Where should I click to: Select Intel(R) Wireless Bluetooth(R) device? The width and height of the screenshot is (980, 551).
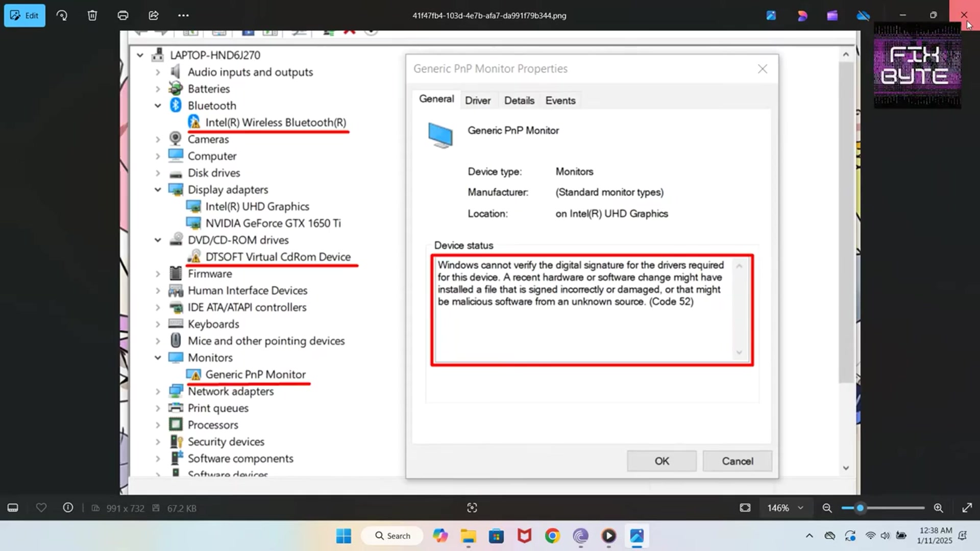click(x=276, y=122)
